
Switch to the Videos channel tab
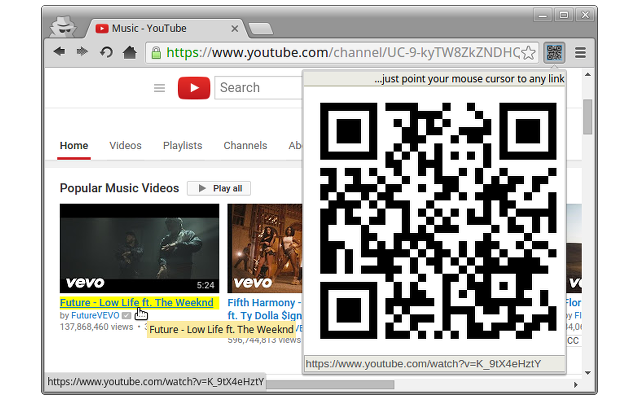click(125, 146)
